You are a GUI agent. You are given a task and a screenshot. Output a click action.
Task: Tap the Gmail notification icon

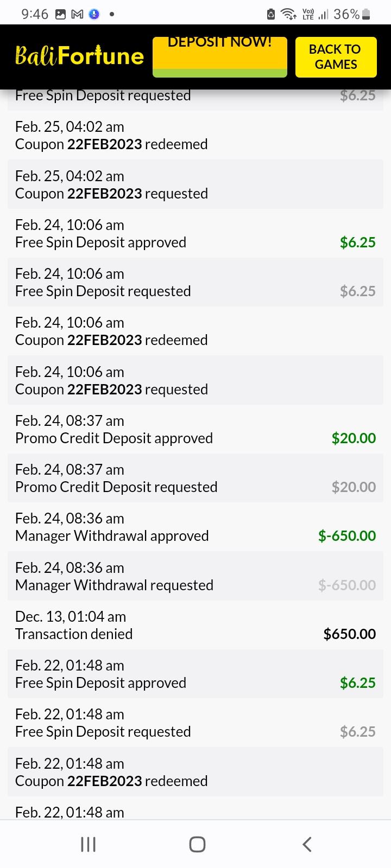click(77, 15)
